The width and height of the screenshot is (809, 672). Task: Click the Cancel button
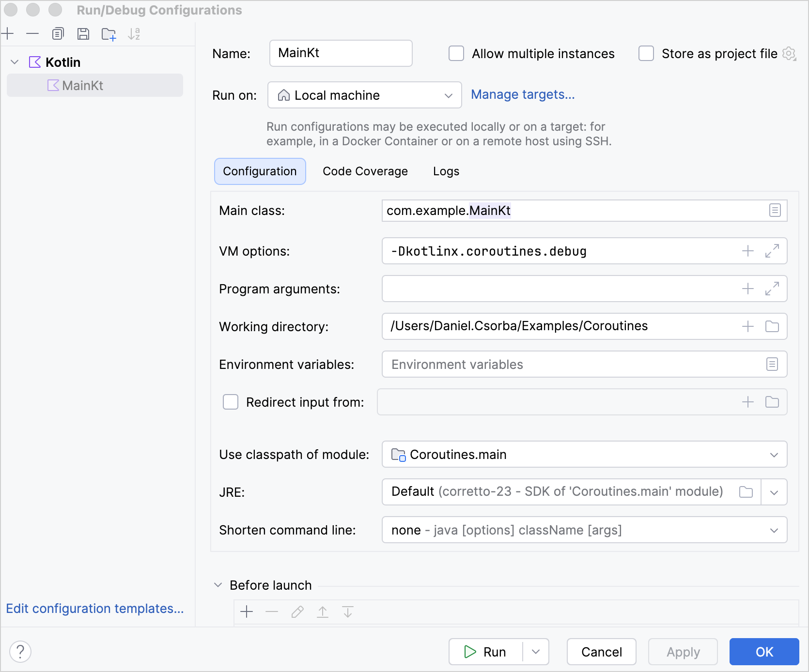click(602, 652)
